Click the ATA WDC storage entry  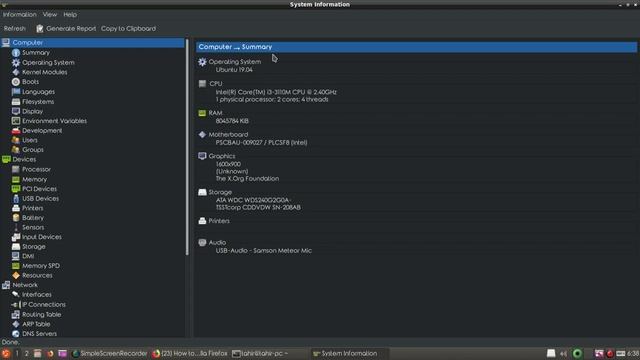coord(253,200)
